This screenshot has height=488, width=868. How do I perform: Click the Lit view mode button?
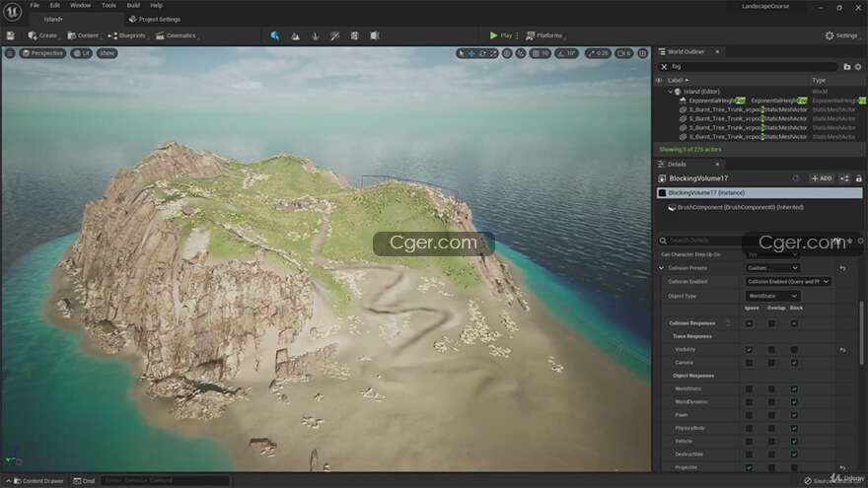point(81,53)
